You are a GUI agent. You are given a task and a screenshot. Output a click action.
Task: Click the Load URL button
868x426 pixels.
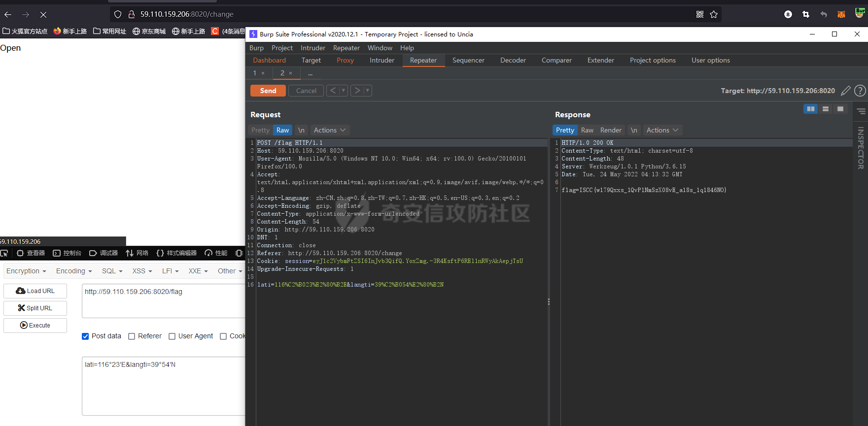coord(35,291)
